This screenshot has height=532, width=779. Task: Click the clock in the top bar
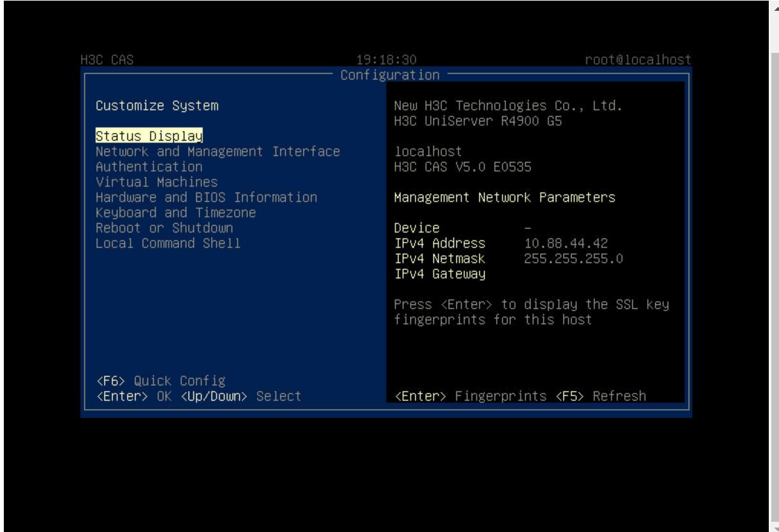click(x=386, y=60)
